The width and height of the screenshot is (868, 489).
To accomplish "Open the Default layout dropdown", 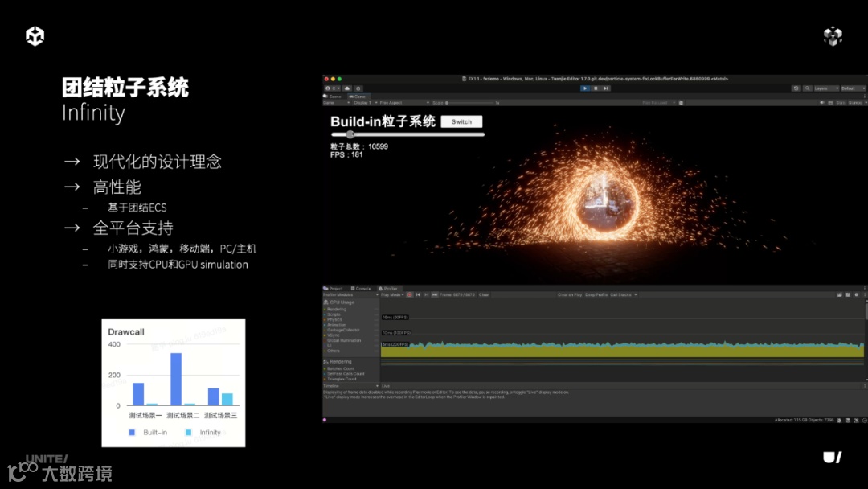I will tap(853, 88).
